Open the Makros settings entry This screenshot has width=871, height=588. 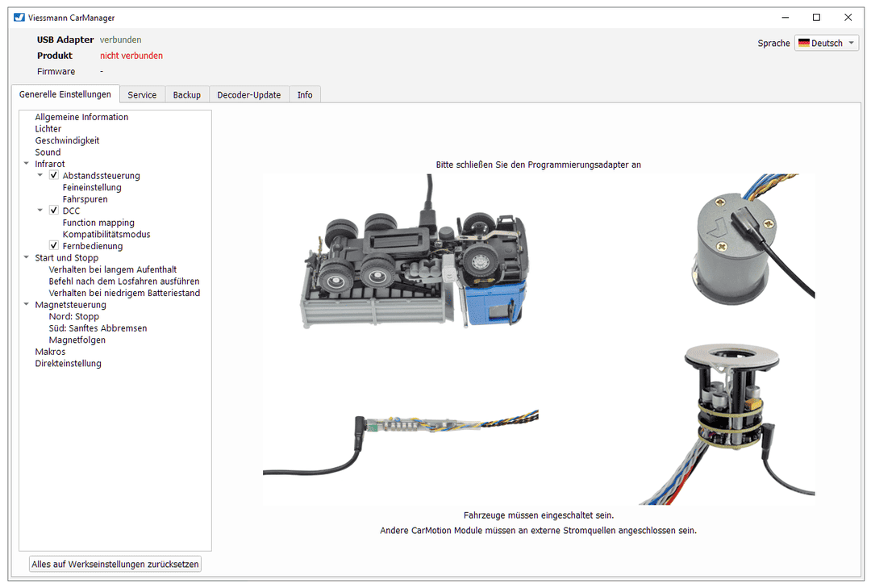(50, 352)
